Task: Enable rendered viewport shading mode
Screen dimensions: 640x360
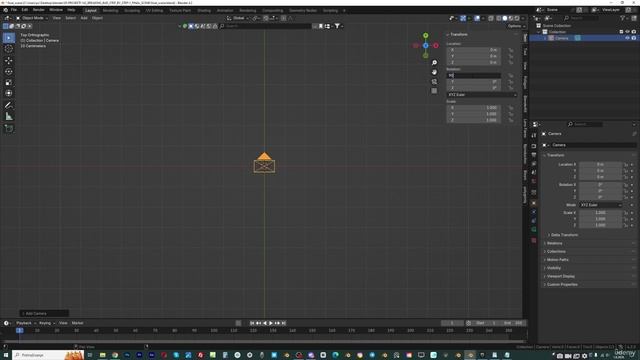Action: click(x=517, y=18)
